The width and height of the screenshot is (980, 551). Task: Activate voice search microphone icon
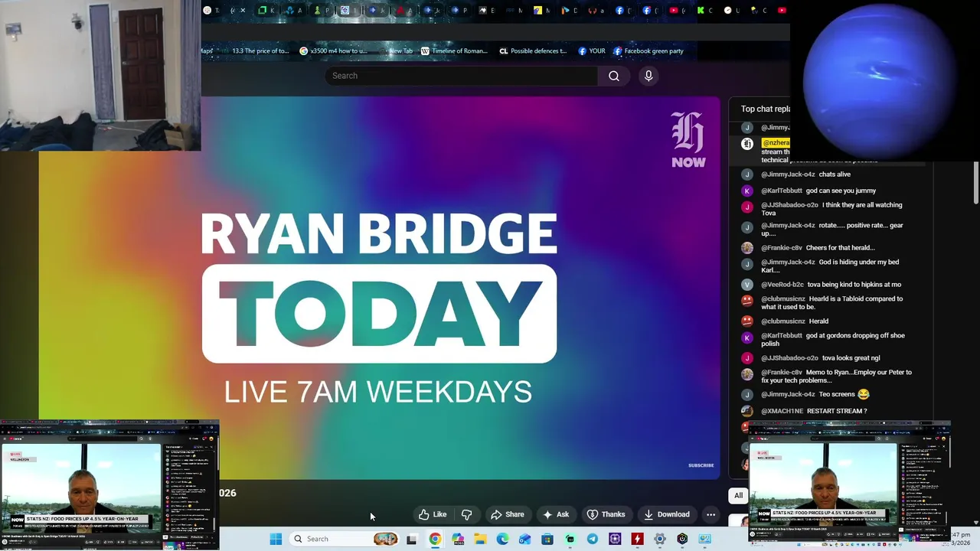(x=648, y=76)
